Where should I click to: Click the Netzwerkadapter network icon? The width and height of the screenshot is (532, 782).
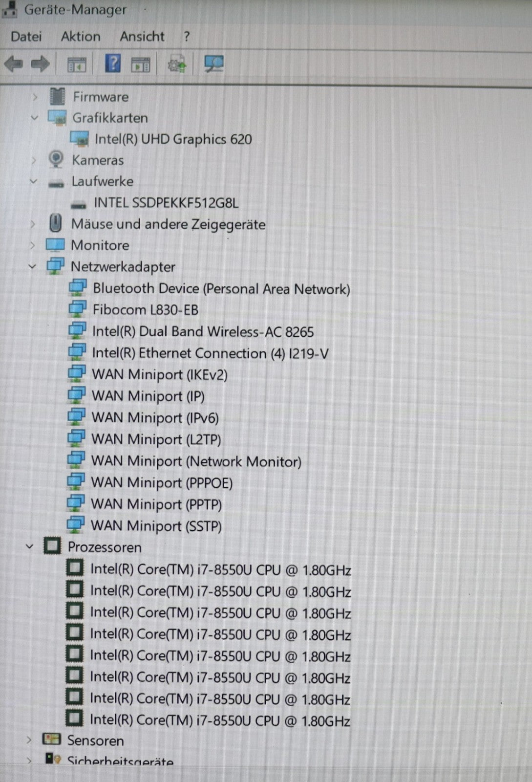pos(55,266)
